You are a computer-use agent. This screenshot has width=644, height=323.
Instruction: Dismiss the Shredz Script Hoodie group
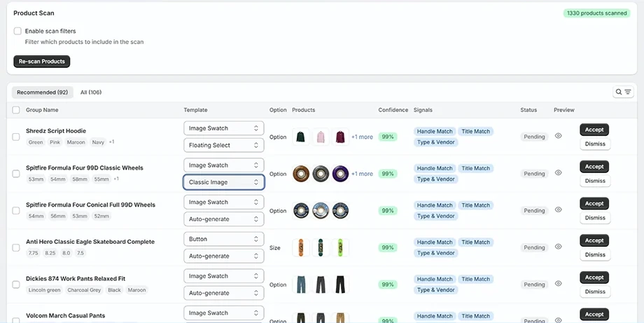pyautogui.click(x=595, y=144)
